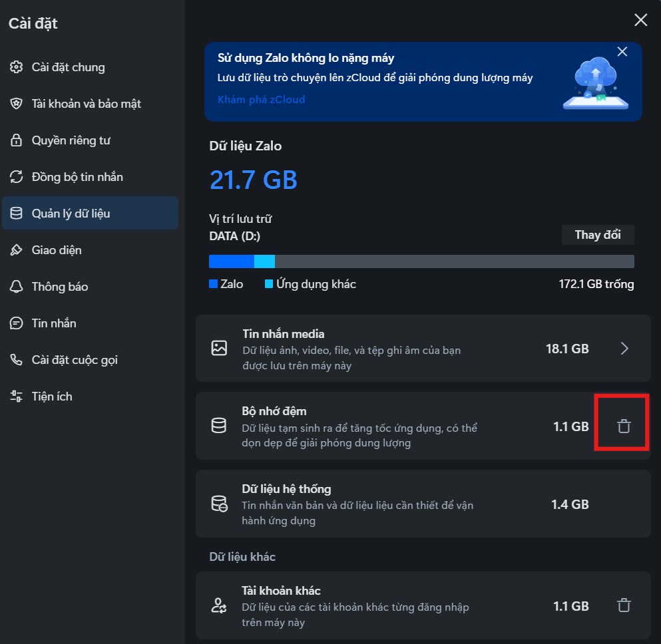
Task: Close the Cài đặt settings dialog
Action: click(641, 19)
